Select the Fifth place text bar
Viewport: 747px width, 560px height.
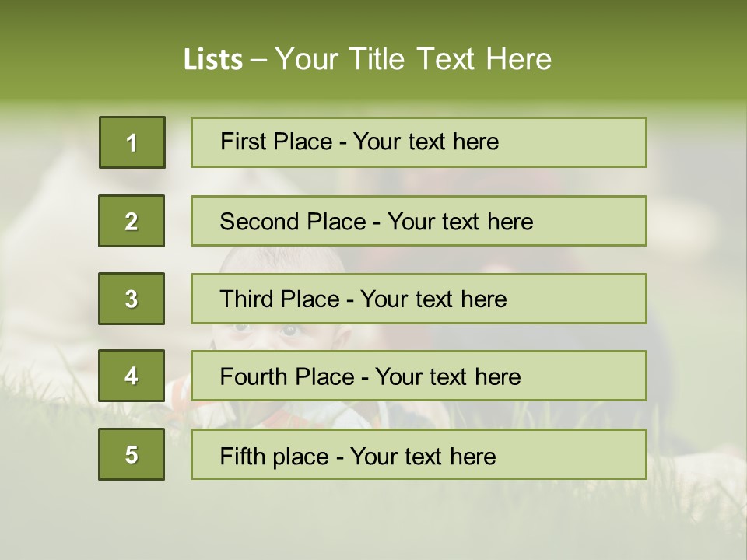[419, 454]
